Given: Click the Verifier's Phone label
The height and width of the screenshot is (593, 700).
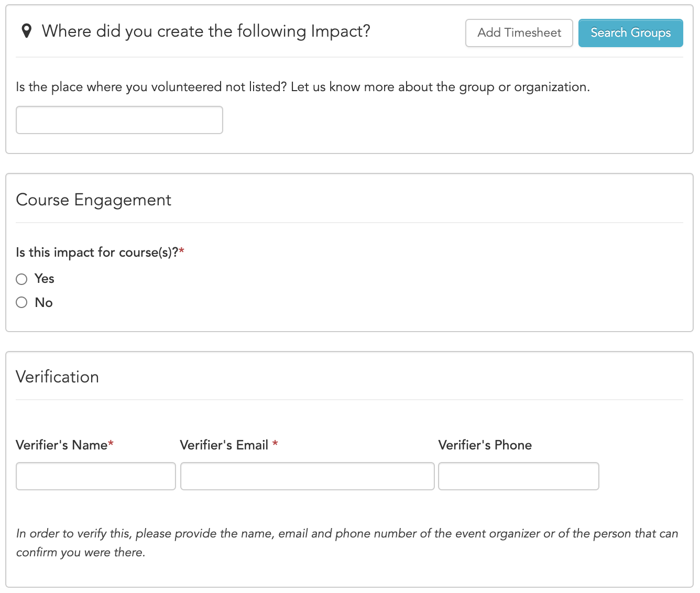Looking at the screenshot, I should click(485, 445).
